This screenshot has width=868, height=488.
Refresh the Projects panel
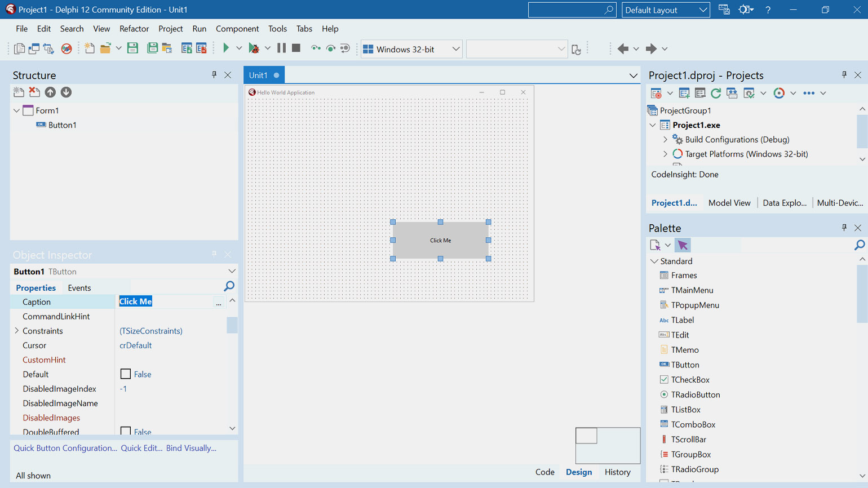716,93
